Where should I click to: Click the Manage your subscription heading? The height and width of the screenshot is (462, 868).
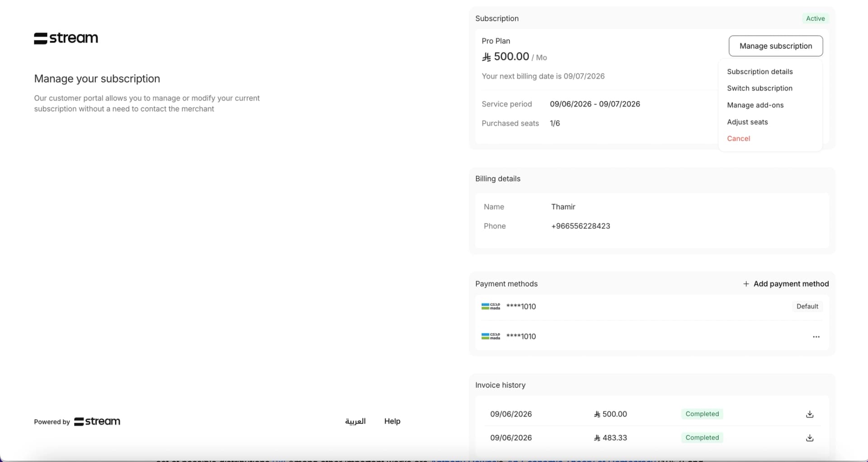coord(97,79)
